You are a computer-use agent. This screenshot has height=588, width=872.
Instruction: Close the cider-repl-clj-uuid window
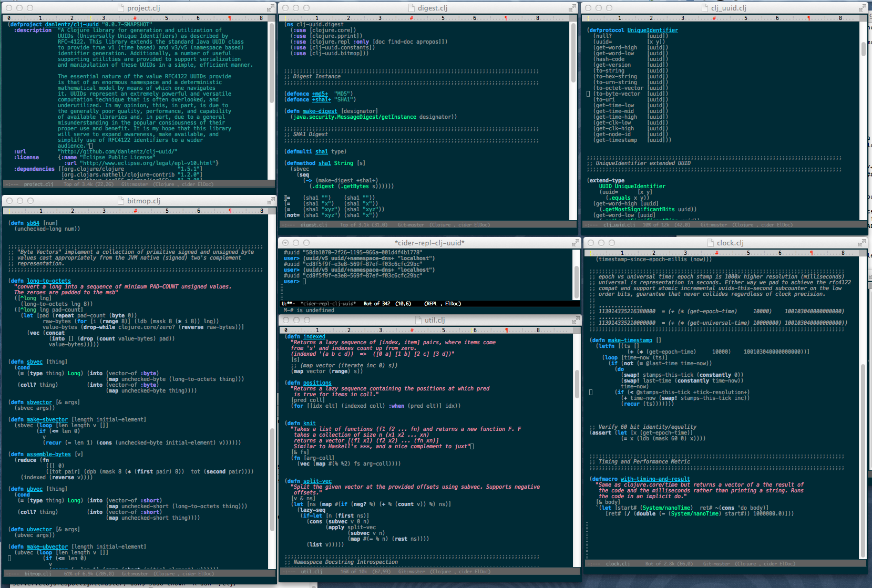click(285, 243)
